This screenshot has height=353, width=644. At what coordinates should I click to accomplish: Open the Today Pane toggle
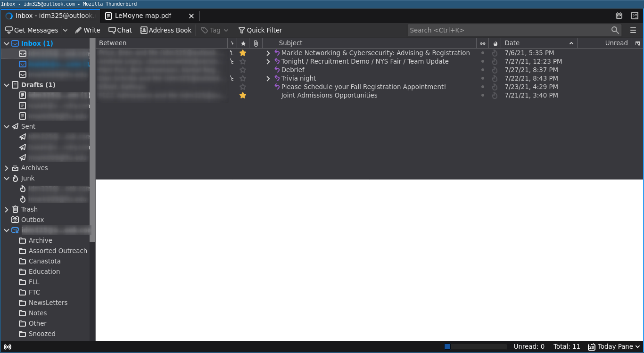[614, 346]
